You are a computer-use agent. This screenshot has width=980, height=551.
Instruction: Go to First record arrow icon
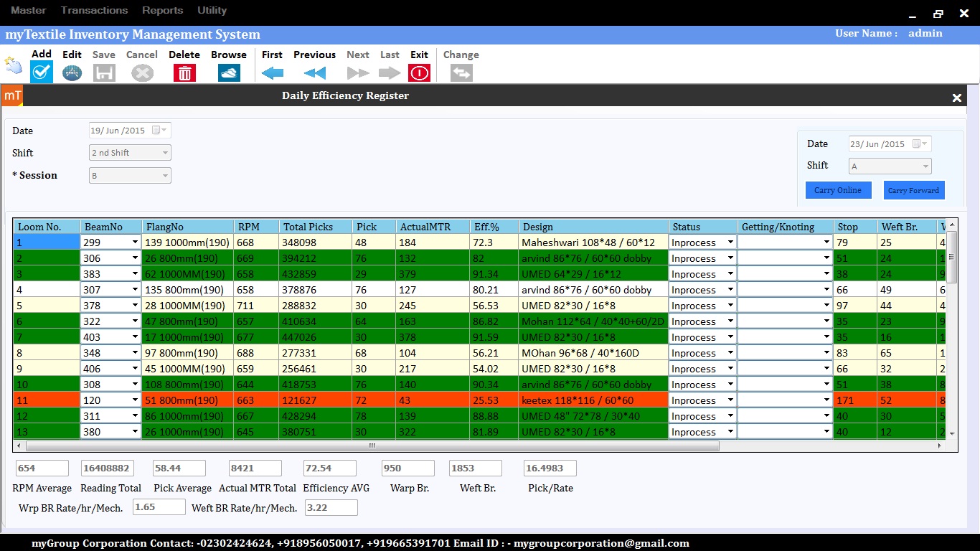pyautogui.click(x=273, y=72)
